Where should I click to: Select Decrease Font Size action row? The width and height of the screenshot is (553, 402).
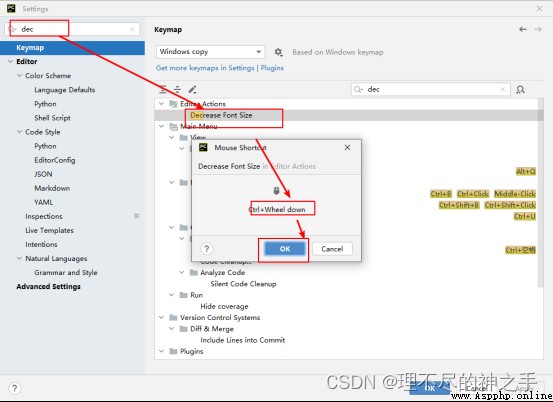point(347,115)
